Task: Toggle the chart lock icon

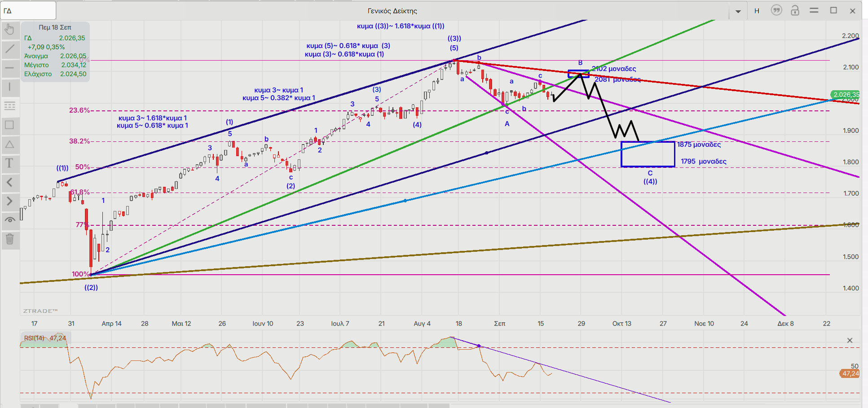Action: pos(795,10)
